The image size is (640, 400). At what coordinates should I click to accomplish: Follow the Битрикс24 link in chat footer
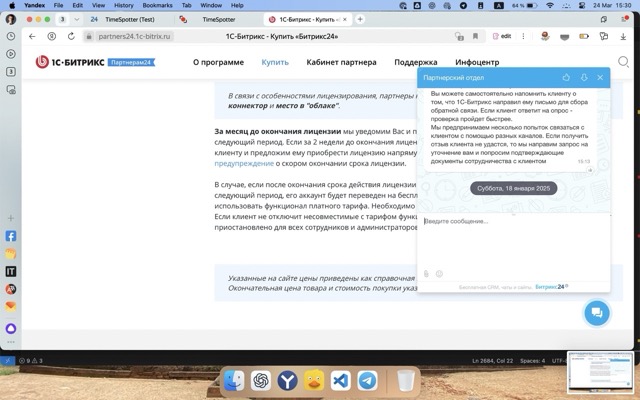click(550, 286)
